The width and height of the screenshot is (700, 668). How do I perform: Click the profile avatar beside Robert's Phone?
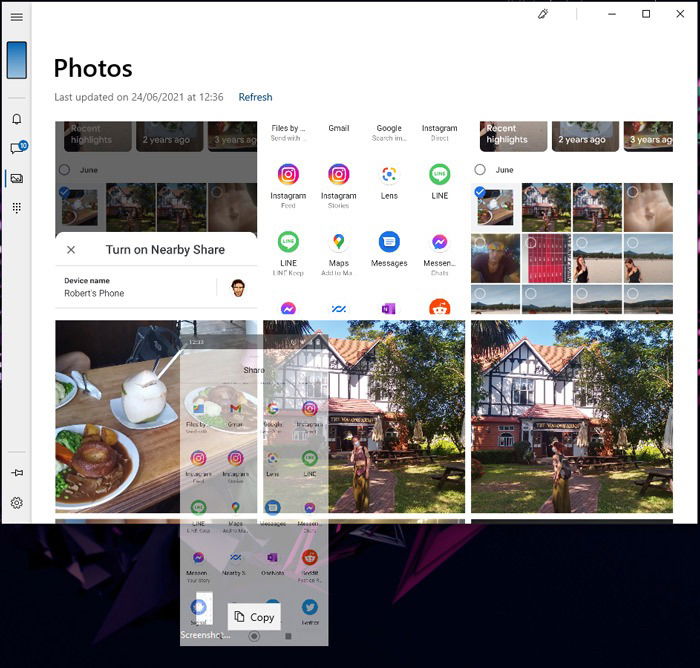(238, 288)
